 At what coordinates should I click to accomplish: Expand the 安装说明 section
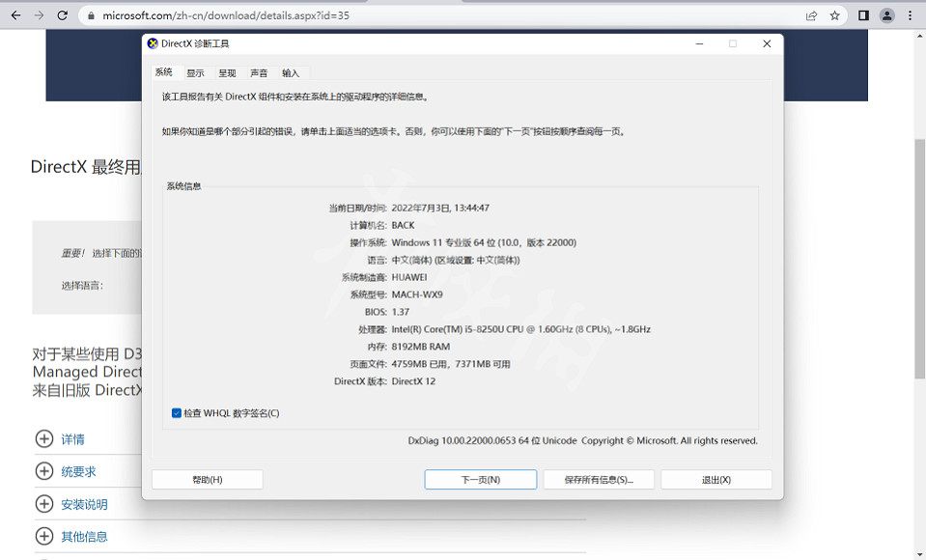click(x=44, y=504)
